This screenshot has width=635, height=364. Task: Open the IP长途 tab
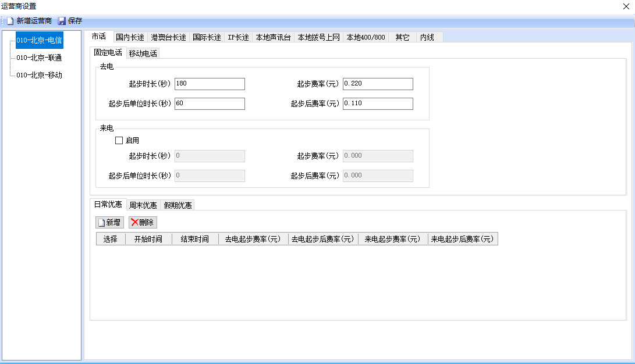click(x=238, y=37)
